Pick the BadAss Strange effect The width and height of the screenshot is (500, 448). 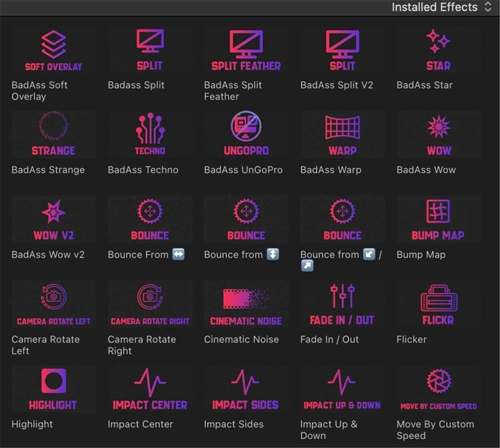pyautogui.click(x=53, y=135)
